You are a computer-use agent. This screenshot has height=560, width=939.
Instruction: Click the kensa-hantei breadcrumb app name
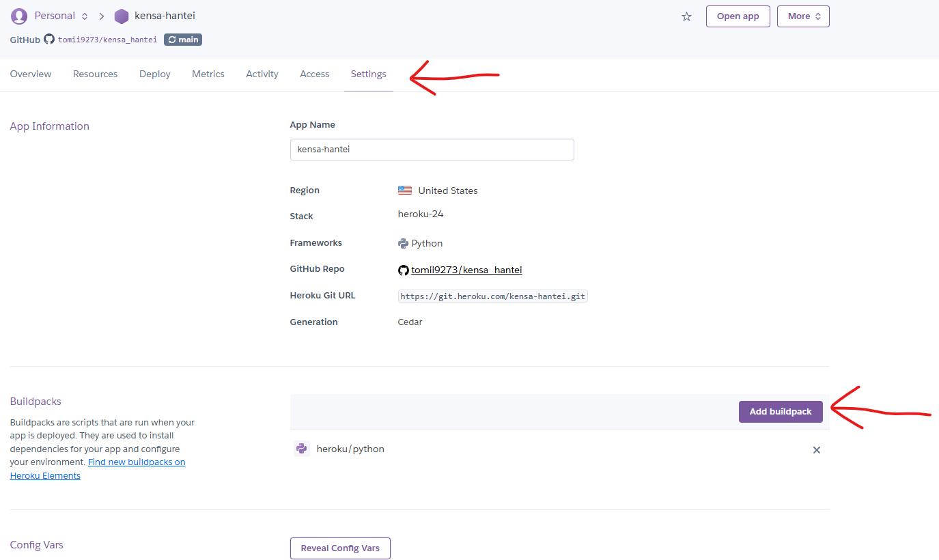[165, 16]
